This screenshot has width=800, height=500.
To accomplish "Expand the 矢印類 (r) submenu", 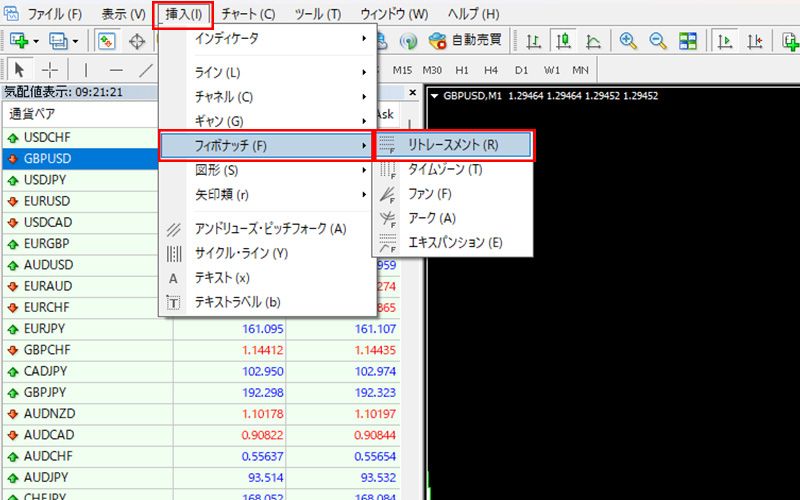I will [x=268, y=194].
